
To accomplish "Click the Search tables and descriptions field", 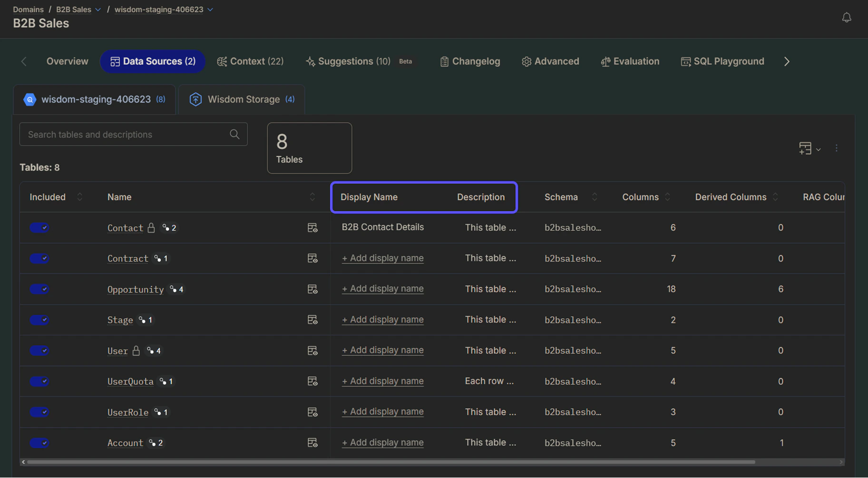I will [x=133, y=134].
